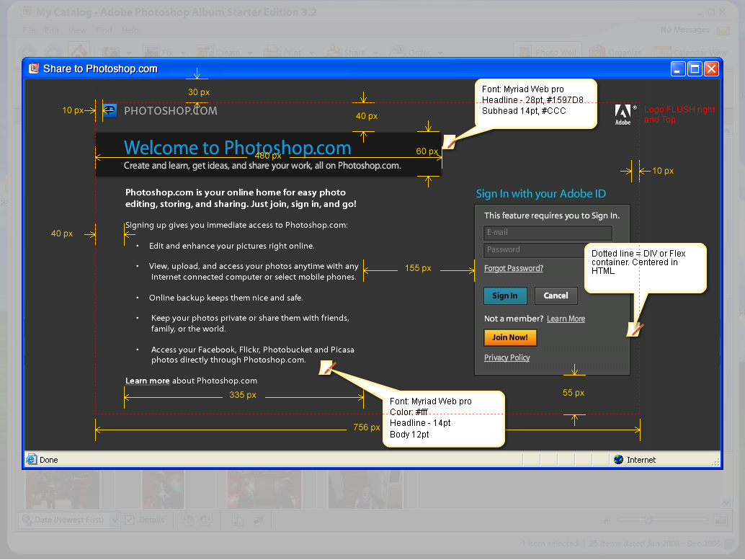Expand the Print dropdown arrow
745x560 pixels.
(x=312, y=53)
